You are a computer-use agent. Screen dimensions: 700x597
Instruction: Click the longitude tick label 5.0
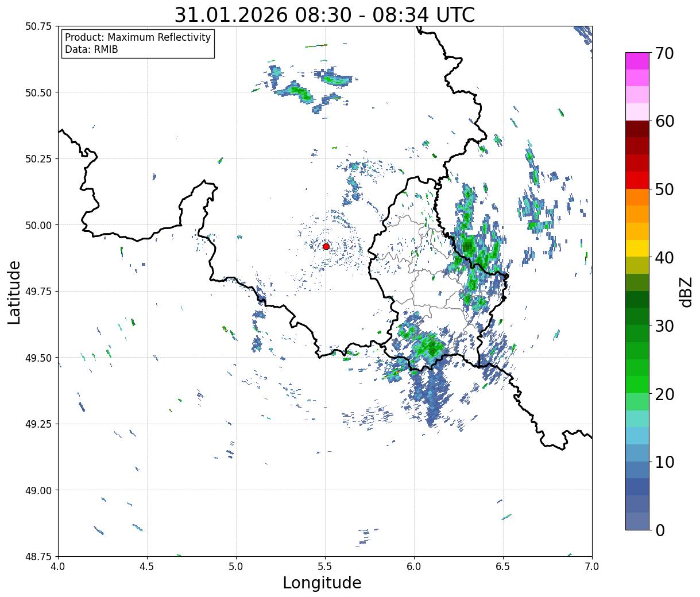(x=236, y=567)
